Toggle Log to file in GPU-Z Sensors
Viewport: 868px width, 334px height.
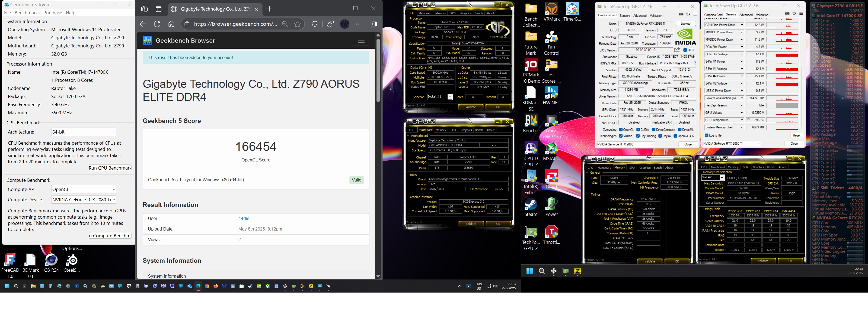pos(707,135)
